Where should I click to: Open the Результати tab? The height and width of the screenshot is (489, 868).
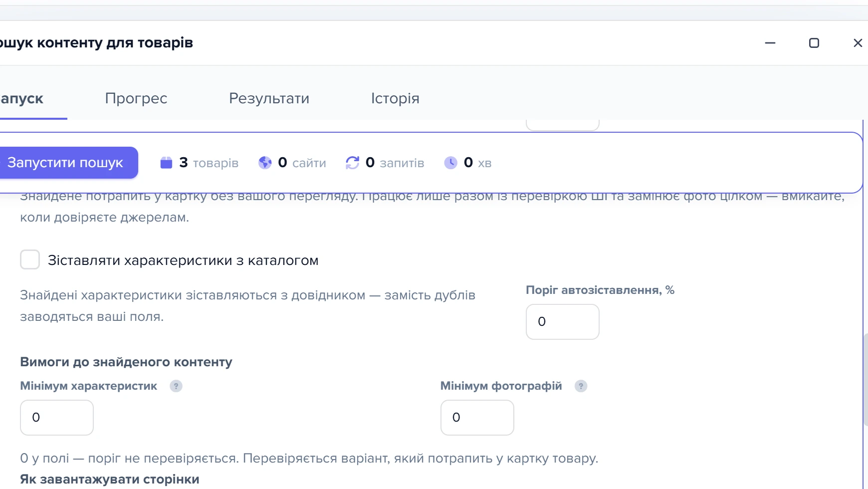269,98
